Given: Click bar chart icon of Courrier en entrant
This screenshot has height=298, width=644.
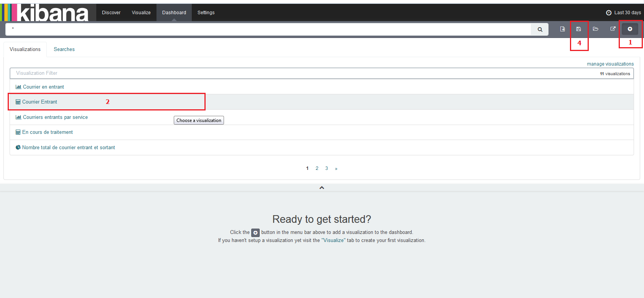Looking at the screenshot, I should click(18, 87).
